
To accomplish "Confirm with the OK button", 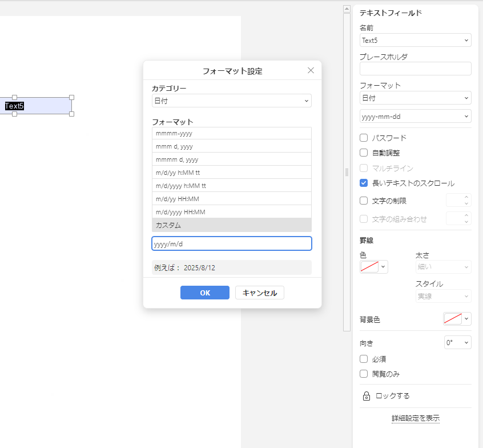I will click(204, 293).
